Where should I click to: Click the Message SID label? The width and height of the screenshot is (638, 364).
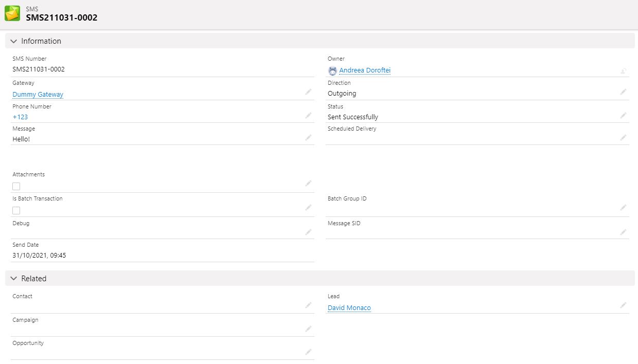[344, 223]
